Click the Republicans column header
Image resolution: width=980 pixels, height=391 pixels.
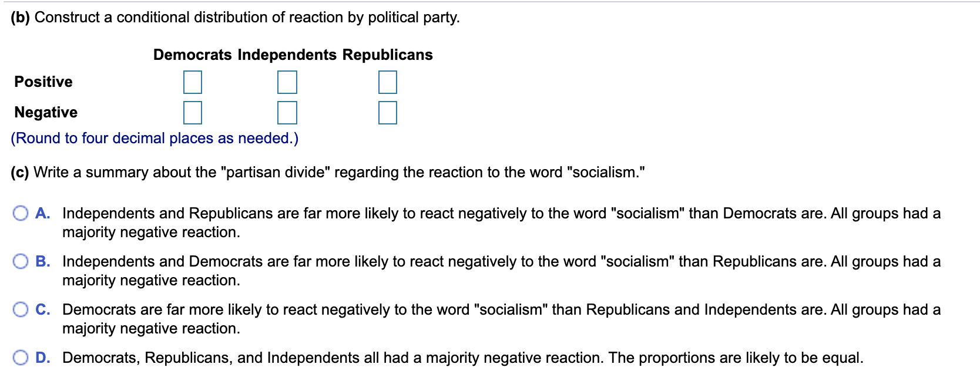pos(387,55)
